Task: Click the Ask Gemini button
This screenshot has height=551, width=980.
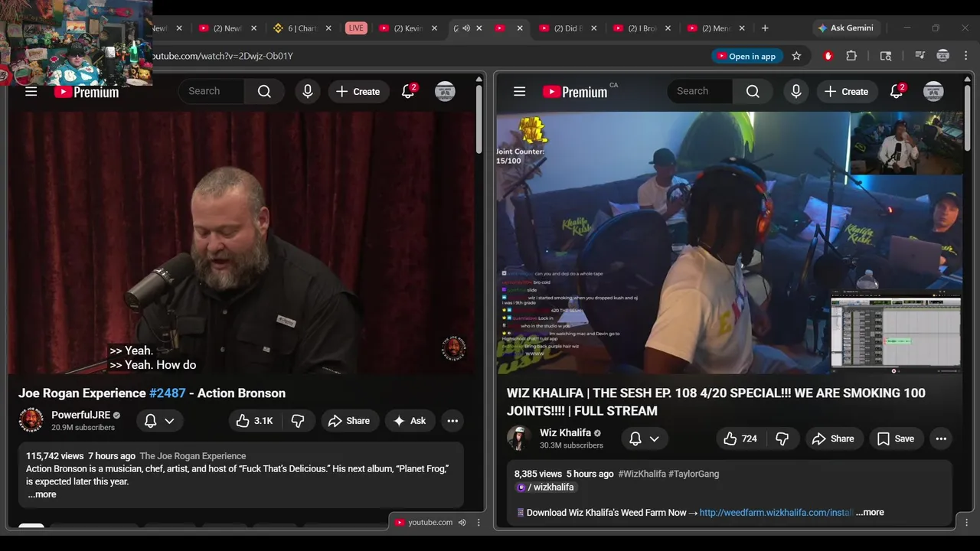Action: (846, 28)
